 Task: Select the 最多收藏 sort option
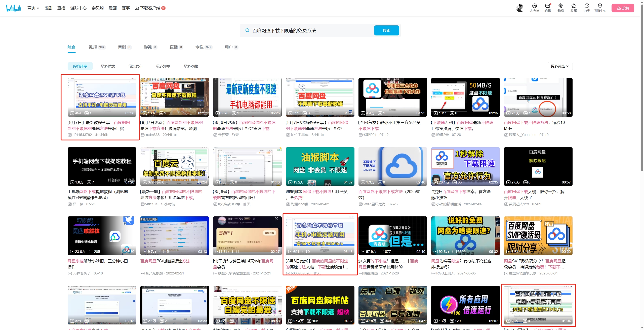coord(191,66)
